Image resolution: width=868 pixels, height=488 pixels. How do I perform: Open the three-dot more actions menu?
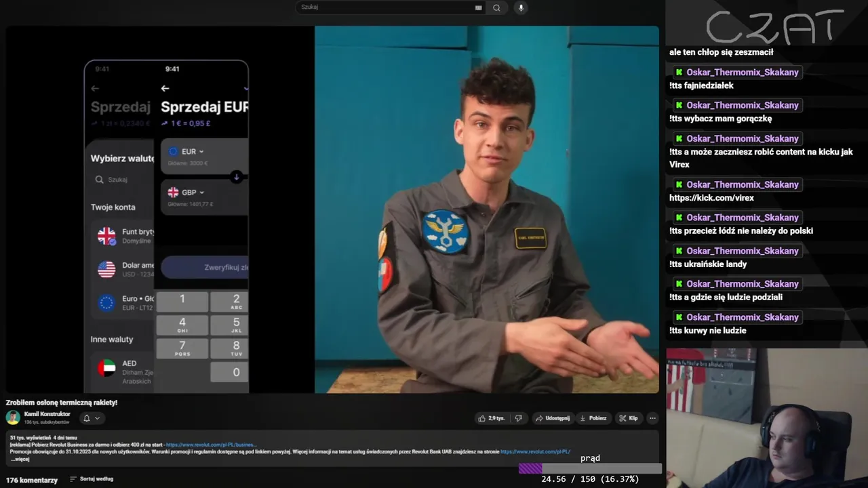point(652,418)
